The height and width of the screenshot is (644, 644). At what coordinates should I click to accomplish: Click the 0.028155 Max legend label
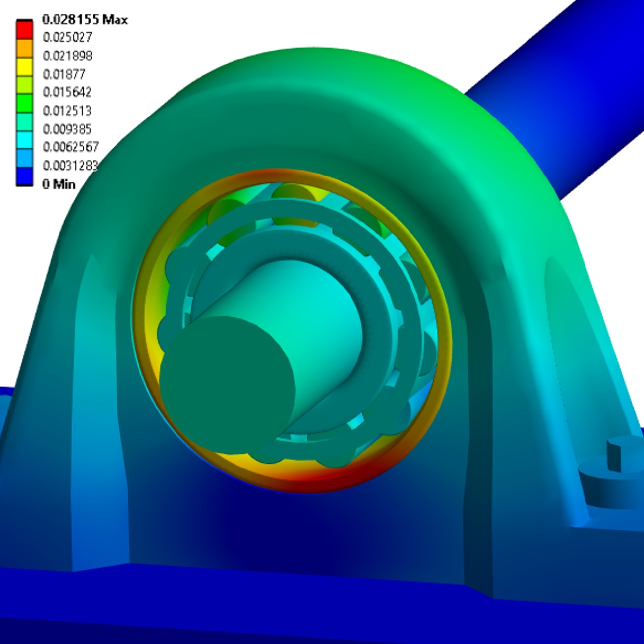(85, 20)
